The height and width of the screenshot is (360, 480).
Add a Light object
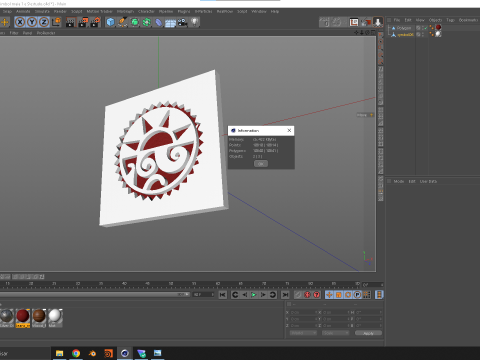pos(194,22)
